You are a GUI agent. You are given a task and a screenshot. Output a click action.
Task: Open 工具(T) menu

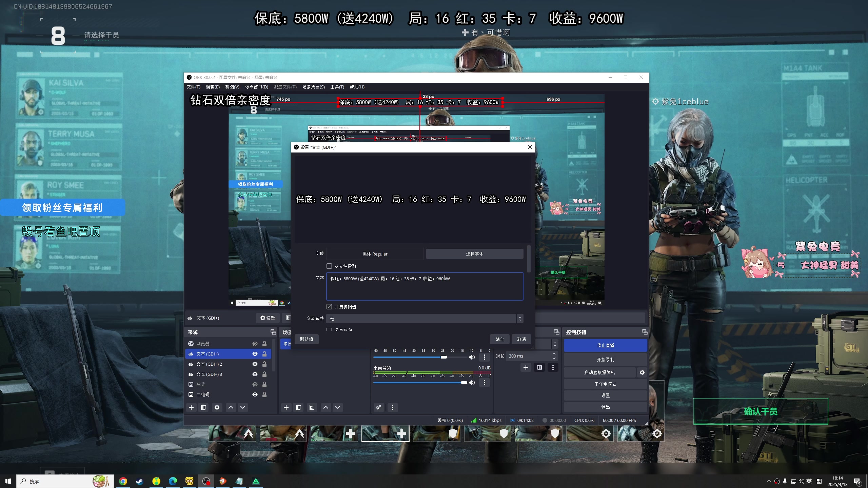tap(337, 87)
